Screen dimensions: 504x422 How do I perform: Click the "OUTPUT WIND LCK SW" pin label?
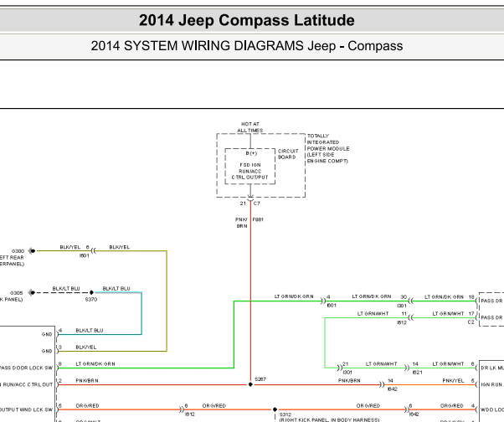coord(26,409)
